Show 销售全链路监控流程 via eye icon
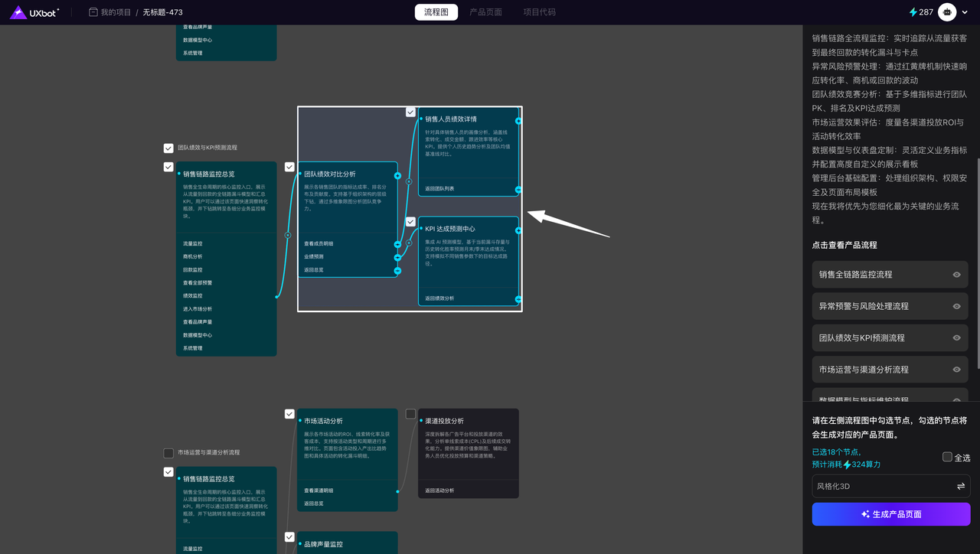The height and width of the screenshot is (554, 980). 956,275
